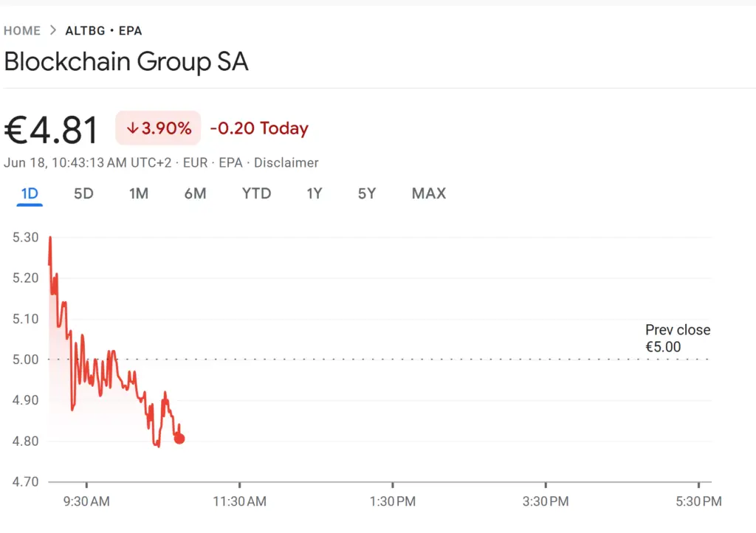The height and width of the screenshot is (533, 756).
Task: Click the breadcrumb chevron after HOME
Action: tap(52, 30)
